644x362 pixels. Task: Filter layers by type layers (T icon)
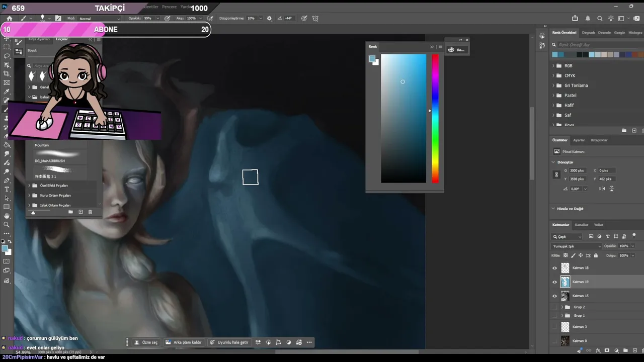pyautogui.click(x=608, y=236)
